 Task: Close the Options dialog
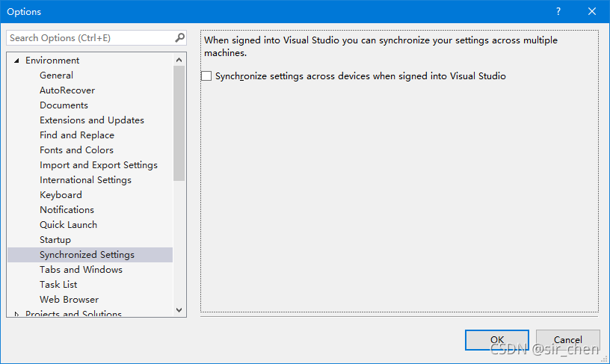(x=592, y=11)
